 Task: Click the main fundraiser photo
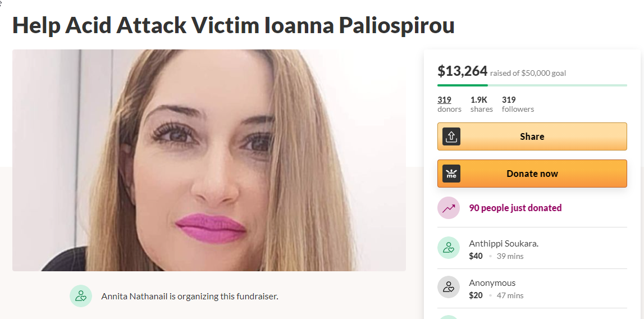coord(209,160)
